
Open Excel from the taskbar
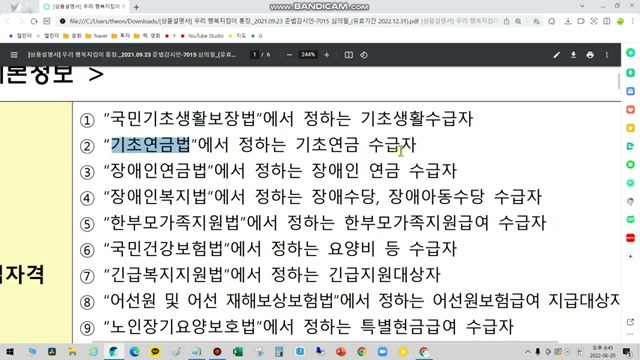[238, 351]
